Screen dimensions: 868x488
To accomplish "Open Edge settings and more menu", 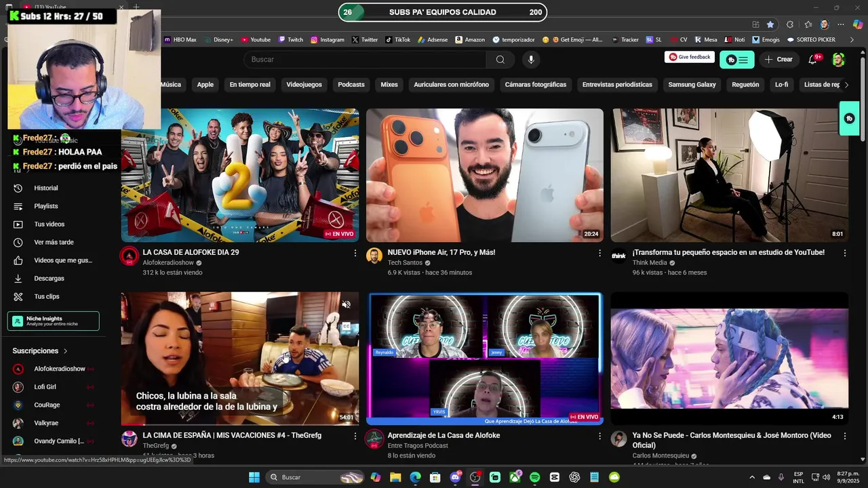I will (841, 24).
